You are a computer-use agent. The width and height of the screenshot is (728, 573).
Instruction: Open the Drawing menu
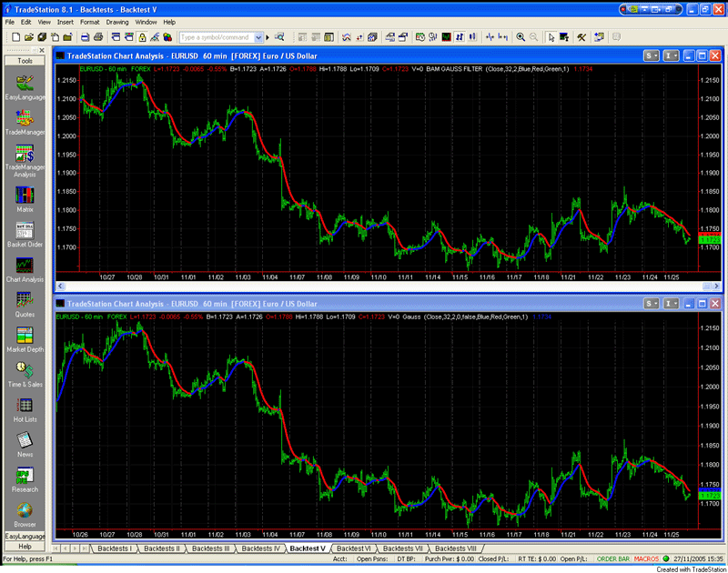[x=117, y=22]
